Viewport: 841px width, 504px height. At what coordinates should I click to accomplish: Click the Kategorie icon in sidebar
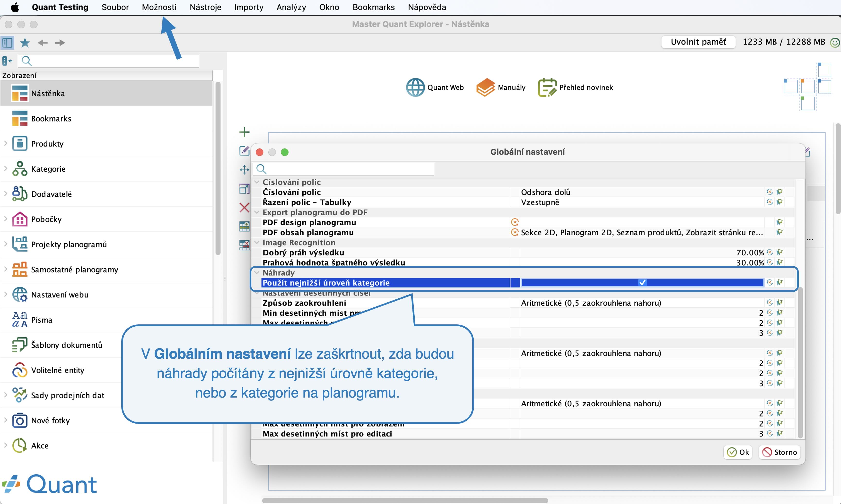[20, 169]
